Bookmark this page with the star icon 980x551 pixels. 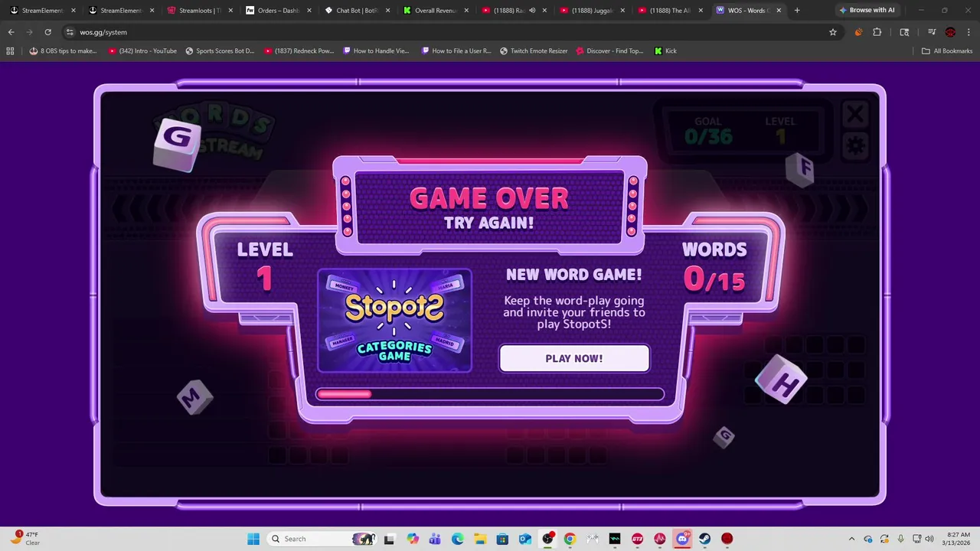833,32
